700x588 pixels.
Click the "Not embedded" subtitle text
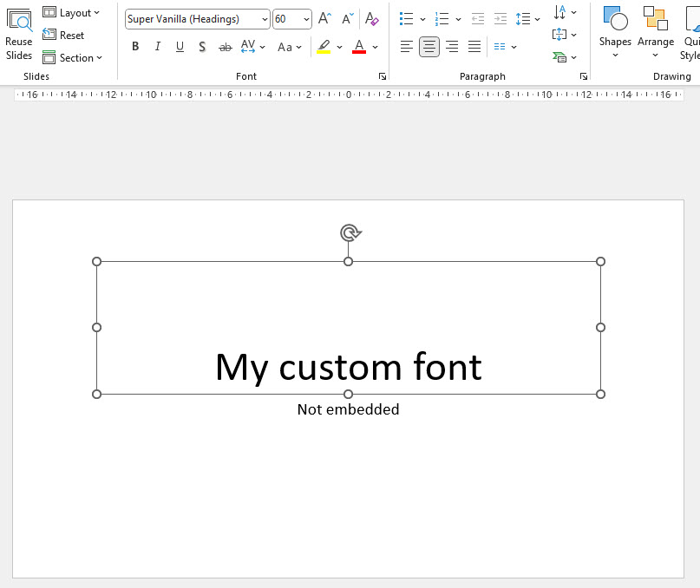pos(348,409)
